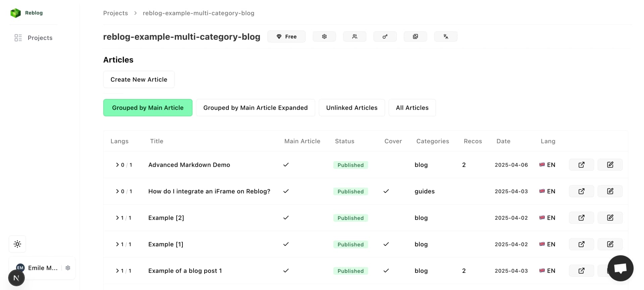
Task: Expand the Example of a blog post 1 row
Action: 117,271
